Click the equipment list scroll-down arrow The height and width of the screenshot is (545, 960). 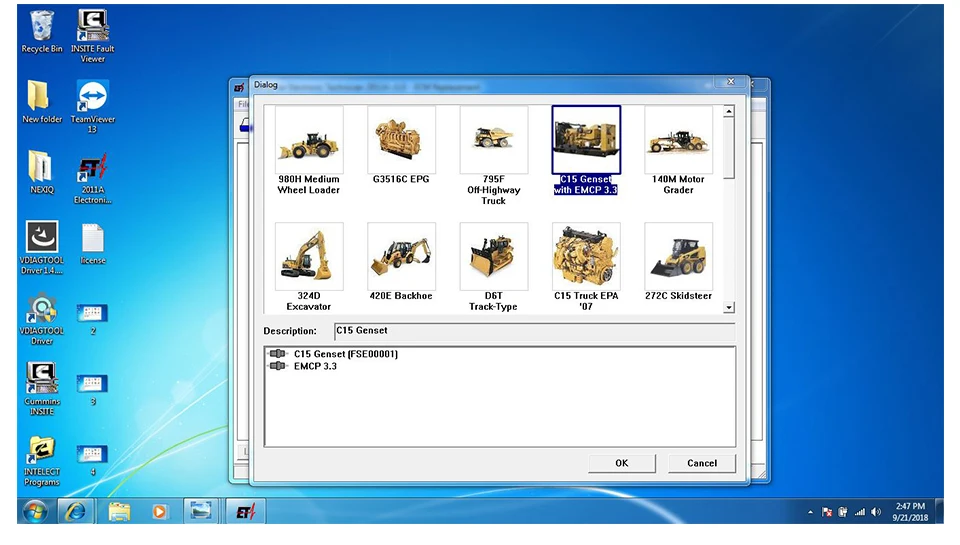pyautogui.click(x=729, y=307)
